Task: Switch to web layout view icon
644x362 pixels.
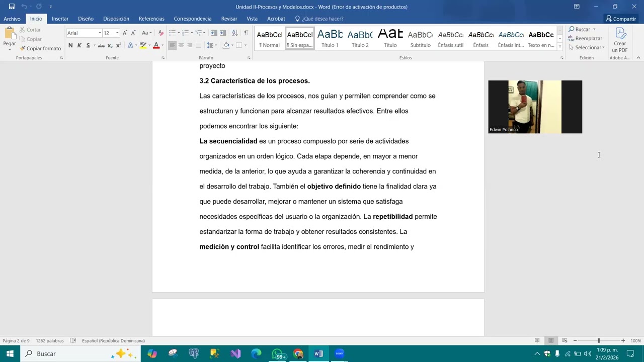Action: tap(565, 340)
